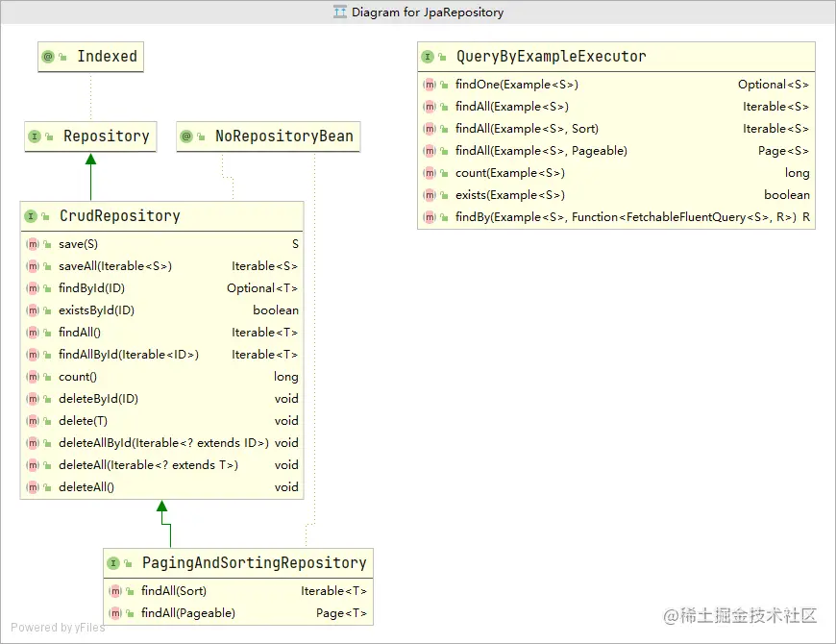This screenshot has height=644, width=836.
Task: Click the method icon next to exists(Example<S>)
Action: coord(430,195)
